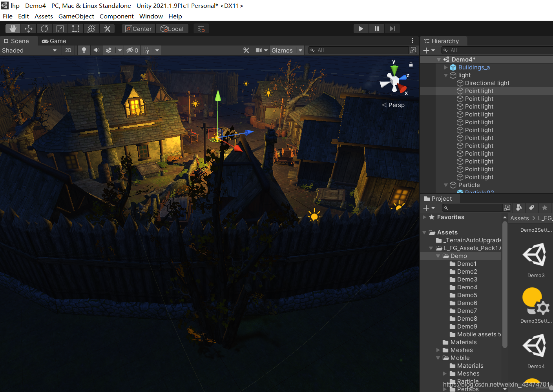Search by label filter icon
The width and height of the screenshot is (553, 392).
tap(531, 208)
